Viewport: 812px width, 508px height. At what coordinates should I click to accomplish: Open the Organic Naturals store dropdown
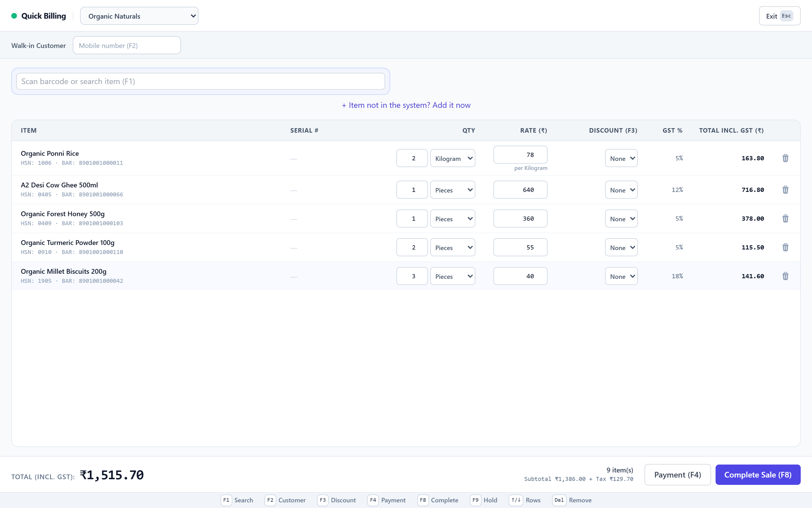(x=139, y=16)
